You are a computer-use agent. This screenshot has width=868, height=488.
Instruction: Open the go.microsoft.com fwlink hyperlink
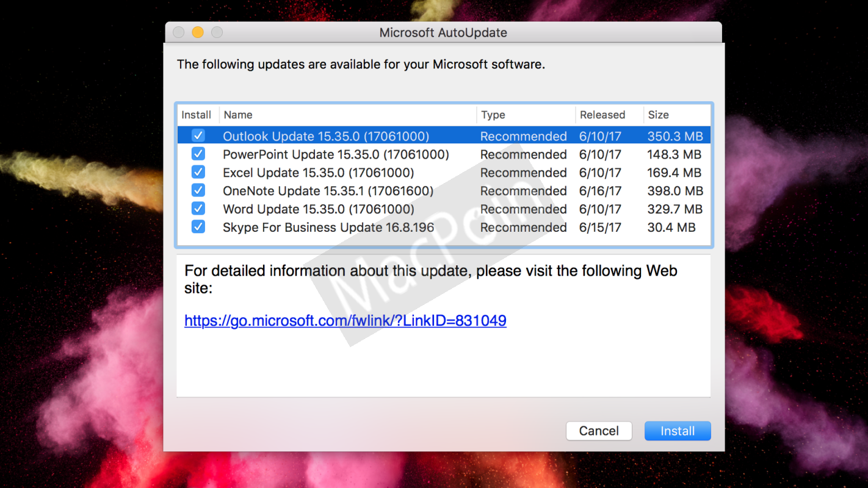345,320
